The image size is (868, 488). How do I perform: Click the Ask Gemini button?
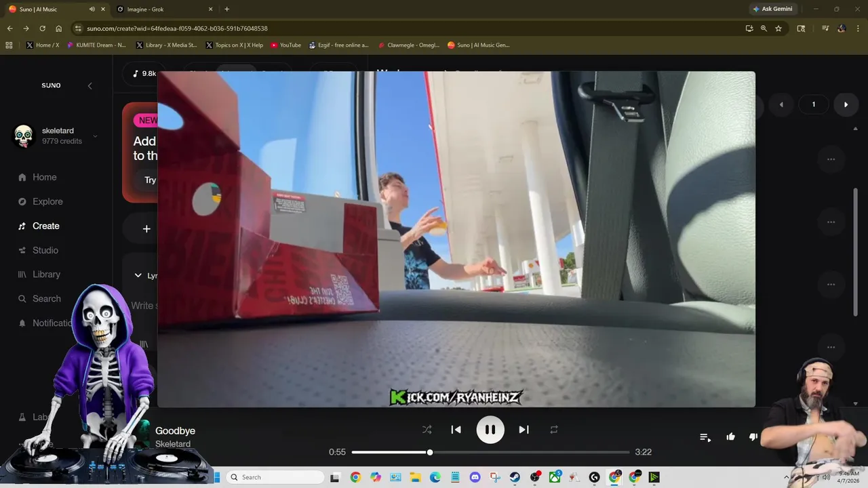click(772, 9)
